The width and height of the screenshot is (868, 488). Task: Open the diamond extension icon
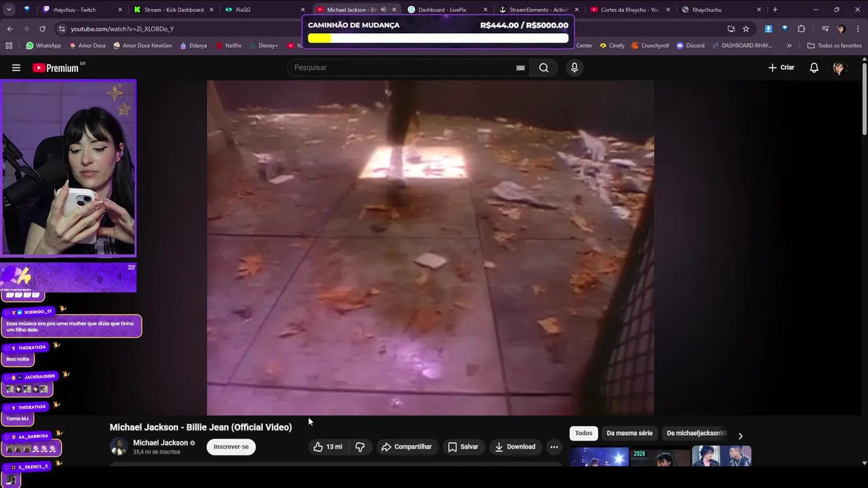point(785,28)
